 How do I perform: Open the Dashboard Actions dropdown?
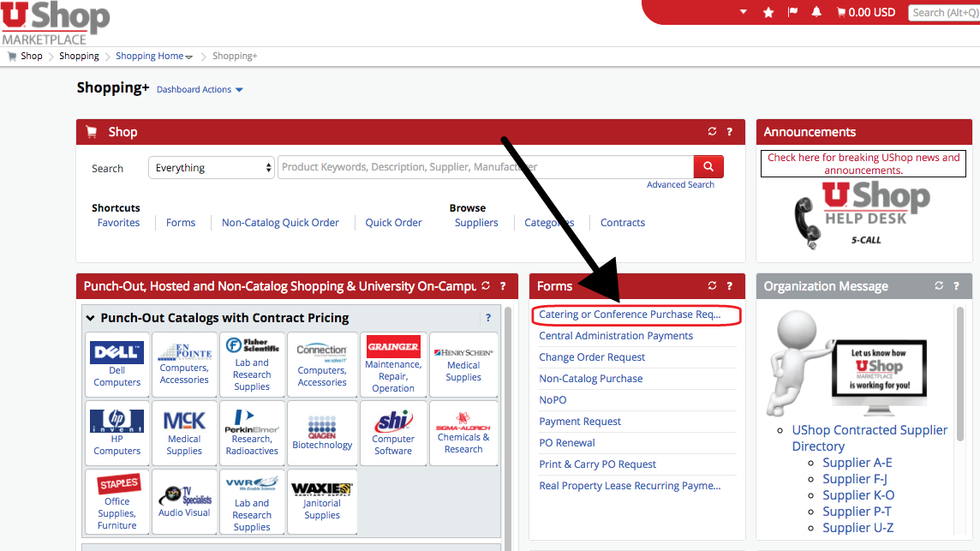(x=200, y=89)
